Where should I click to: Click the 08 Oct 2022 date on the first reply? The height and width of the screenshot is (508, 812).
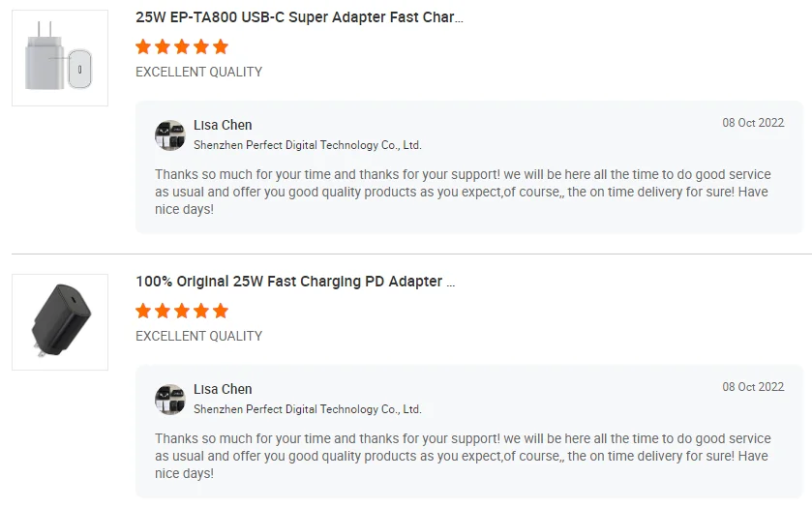pos(753,123)
